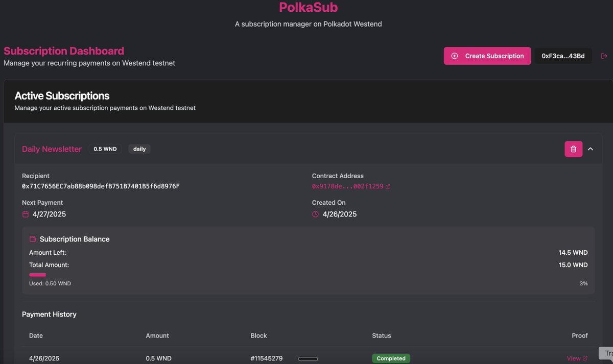Select the recipient address 0x71C7656EC7ab88b098defB751B7401B5f6d8976F

pyautogui.click(x=101, y=186)
